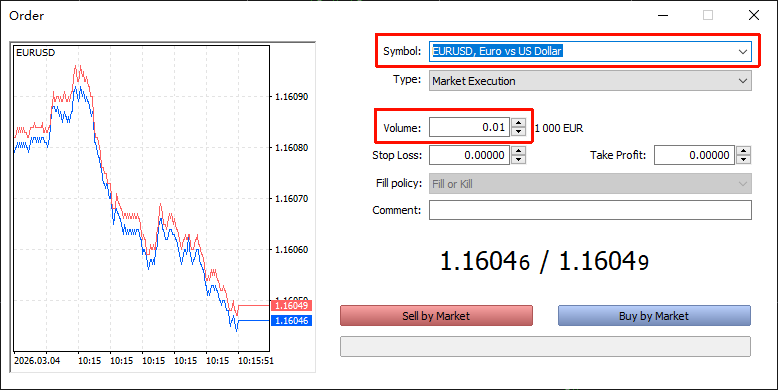Click the 1.16060 price axis label
The image size is (778, 390).
click(x=291, y=250)
